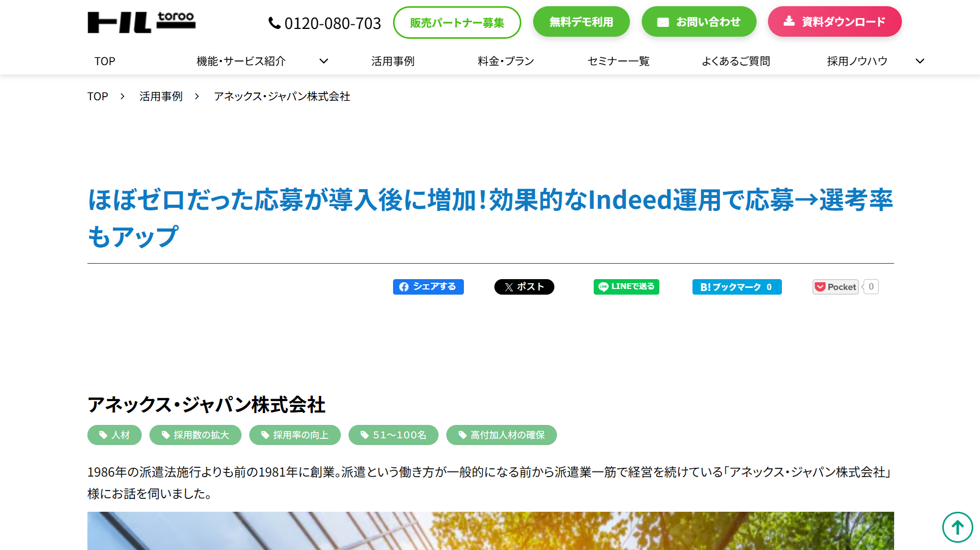
Task: Expand the 採用ノウハウ dropdown chevron
Action: point(919,61)
